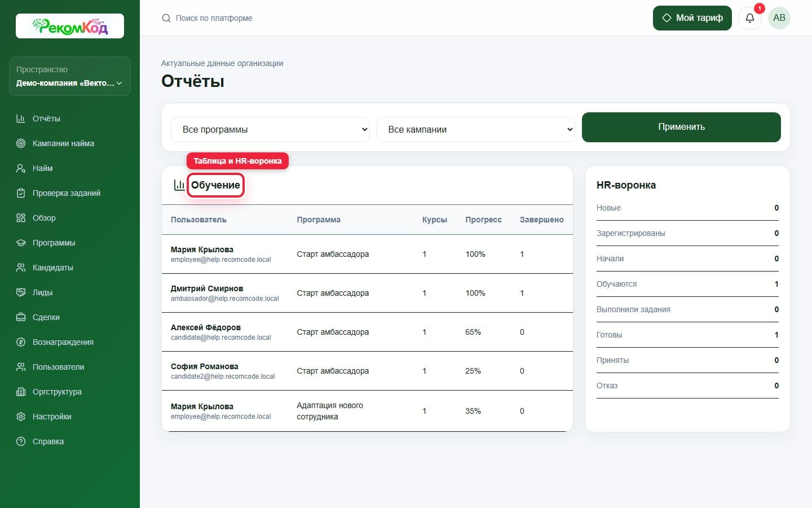This screenshot has width=812, height=508.
Task: Click user name София Романова
Action: (205, 366)
